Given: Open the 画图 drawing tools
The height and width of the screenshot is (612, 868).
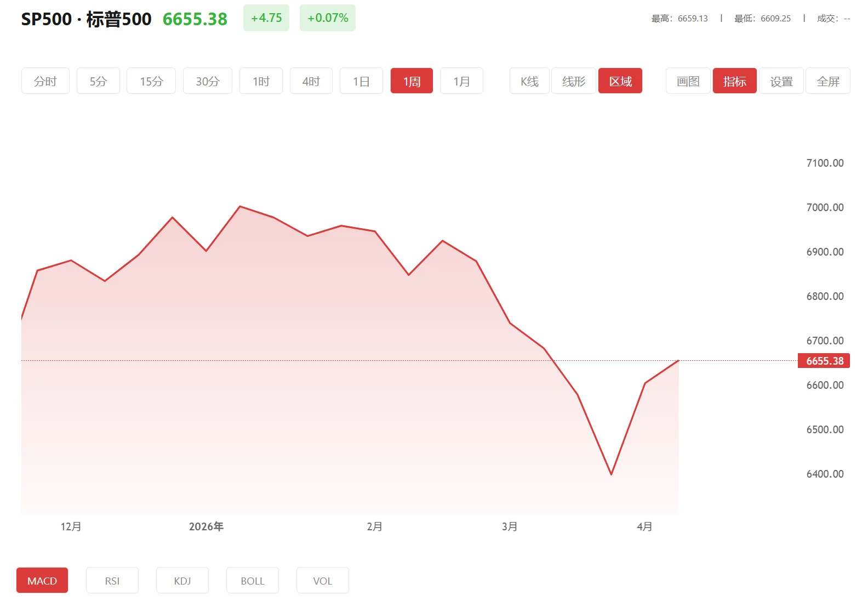Looking at the screenshot, I should pos(688,81).
